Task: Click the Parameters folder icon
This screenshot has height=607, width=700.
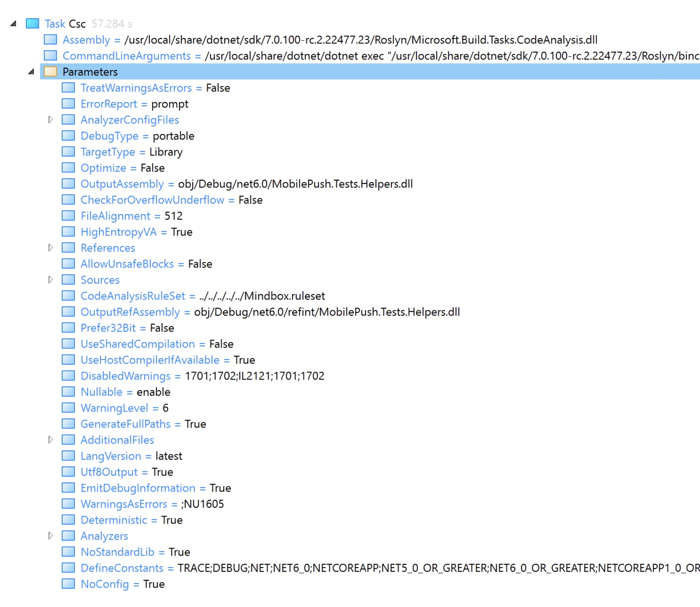Action: [x=50, y=71]
